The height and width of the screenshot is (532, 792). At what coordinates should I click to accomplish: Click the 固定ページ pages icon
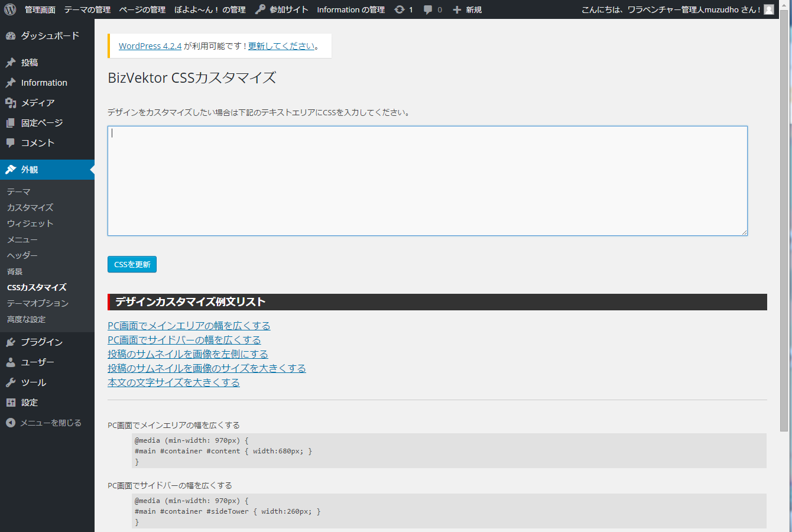[11, 123]
